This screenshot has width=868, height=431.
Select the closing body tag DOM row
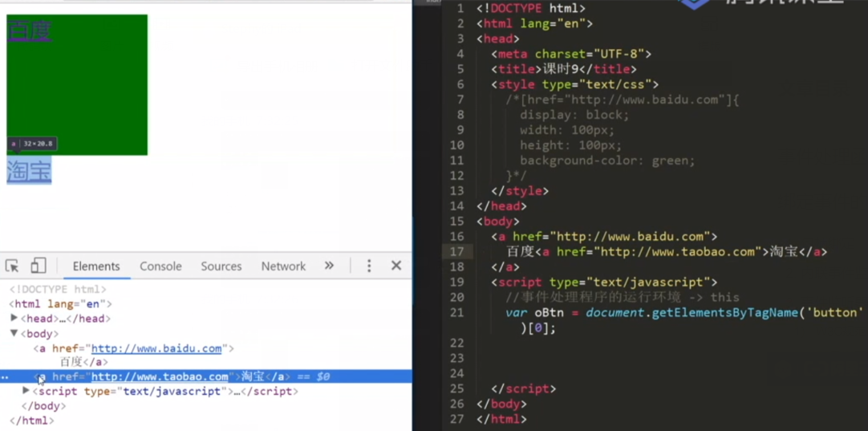point(43,406)
